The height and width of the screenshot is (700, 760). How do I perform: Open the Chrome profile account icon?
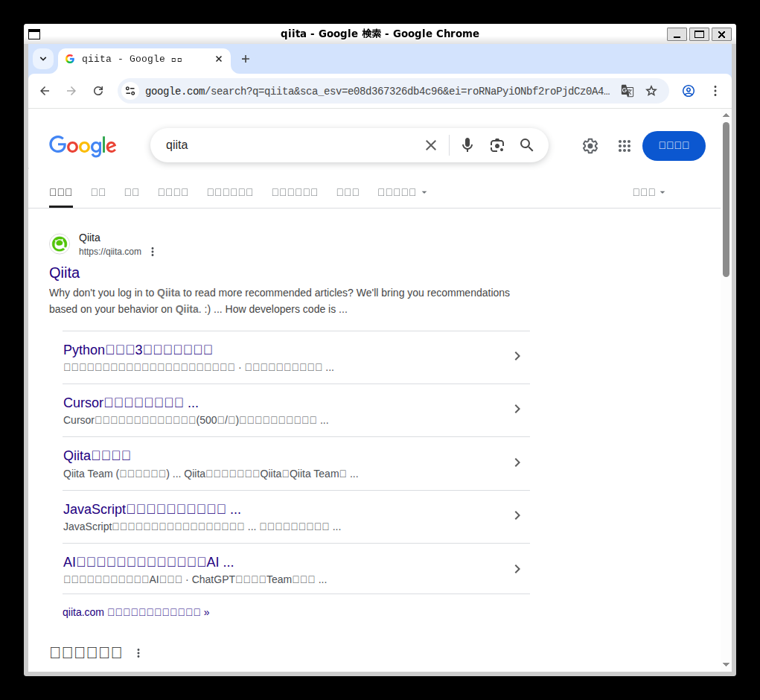click(689, 91)
